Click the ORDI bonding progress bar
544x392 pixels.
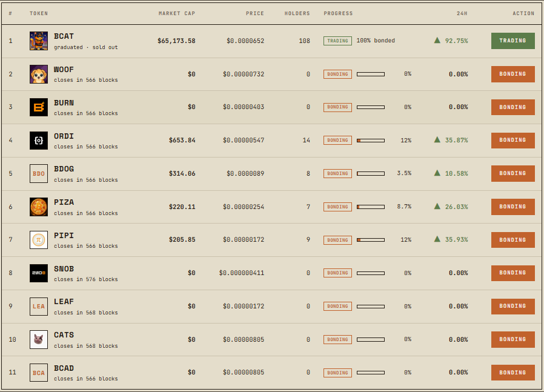[371, 141]
